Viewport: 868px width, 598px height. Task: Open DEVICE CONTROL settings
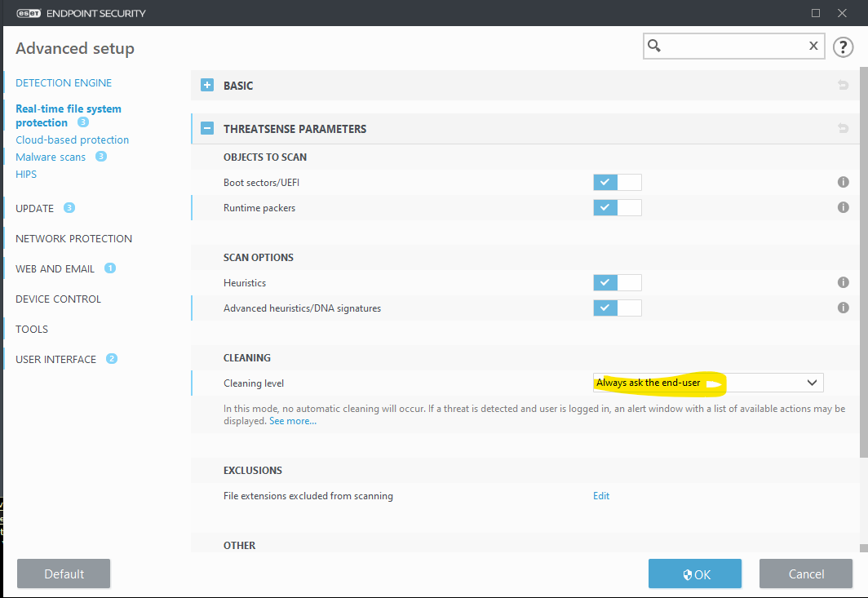[58, 299]
